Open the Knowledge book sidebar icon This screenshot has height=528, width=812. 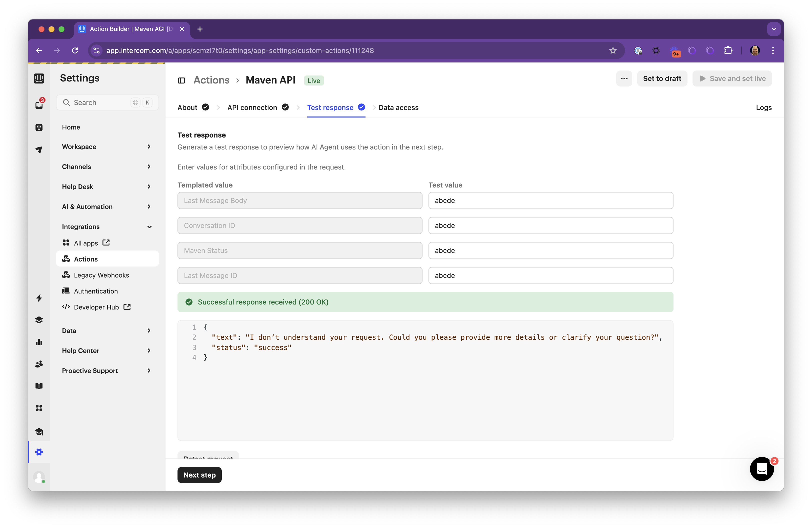coord(39,386)
